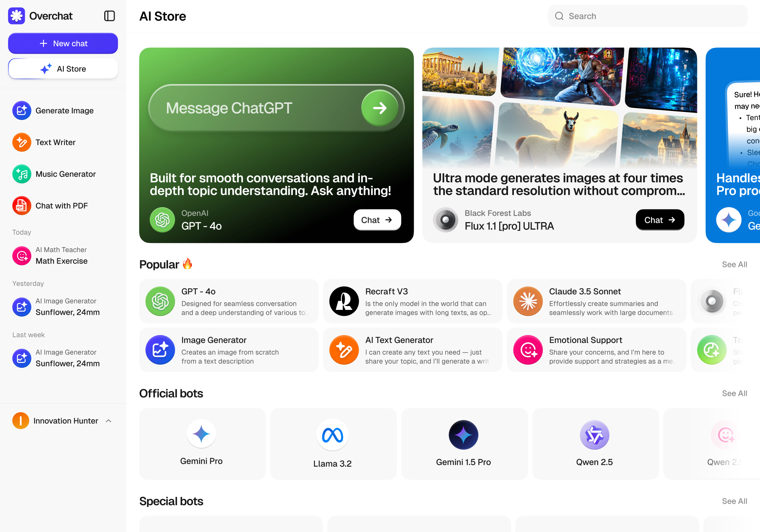Click Chat button on GPT-4o banner
This screenshot has height=532, width=760.
[x=377, y=220]
